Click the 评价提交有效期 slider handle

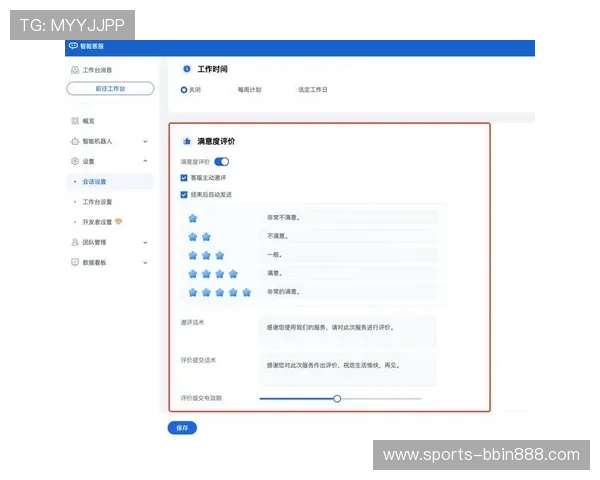[x=337, y=398]
